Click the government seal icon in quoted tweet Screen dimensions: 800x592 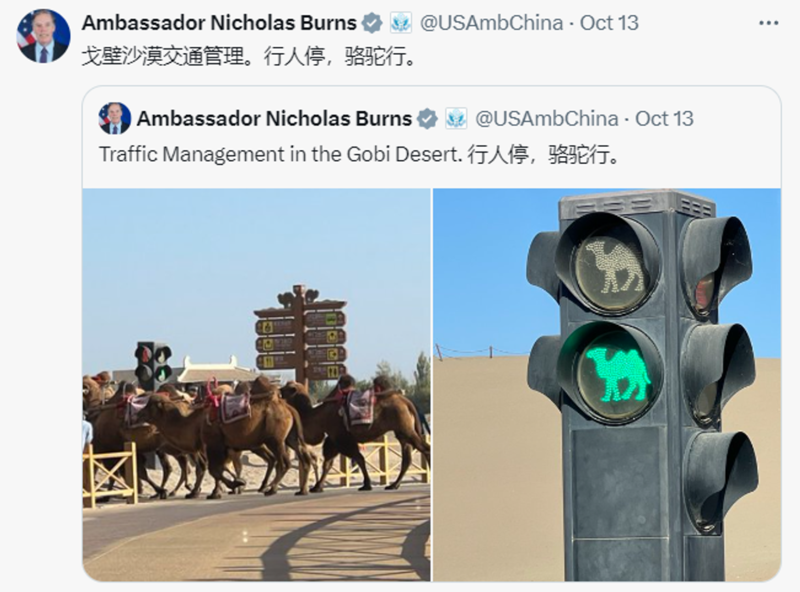coord(456,119)
